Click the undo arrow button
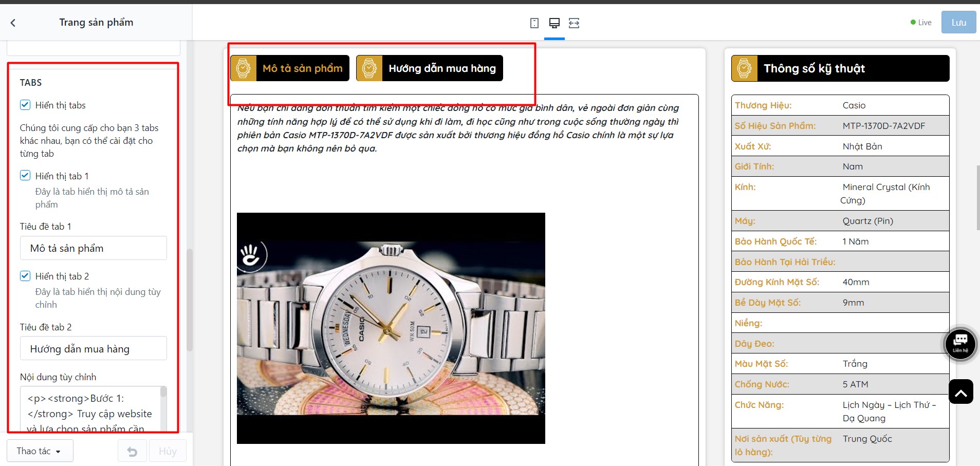The image size is (980, 466). pyautogui.click(x=132, y=451)
